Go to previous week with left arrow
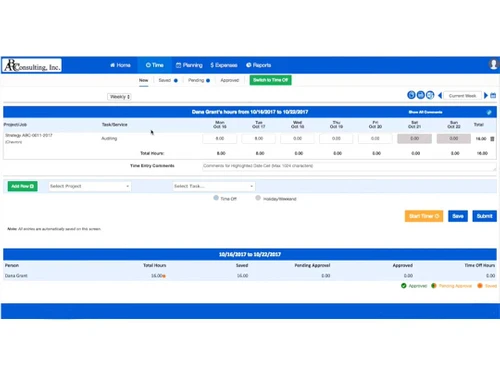Screen dimensions: 500x375 [x=440, y=96]
